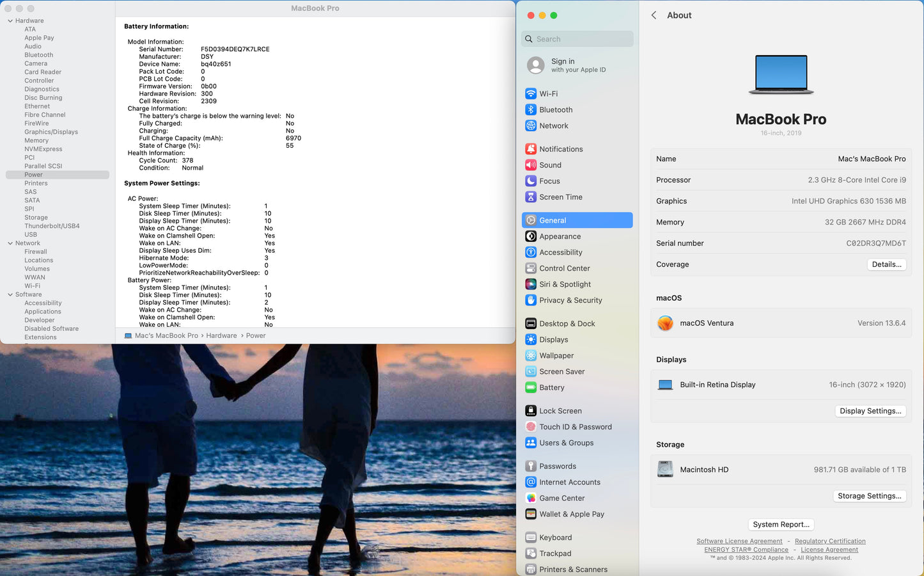
Task: Select the Game Center icon
Action: [x=531, y=498]
